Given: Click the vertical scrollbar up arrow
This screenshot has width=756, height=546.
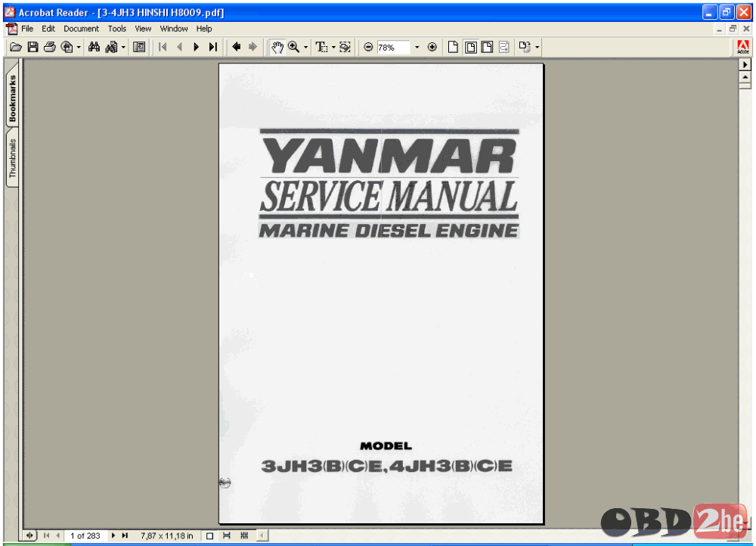Looking at the screenshot, I should (x=745, y=77).
